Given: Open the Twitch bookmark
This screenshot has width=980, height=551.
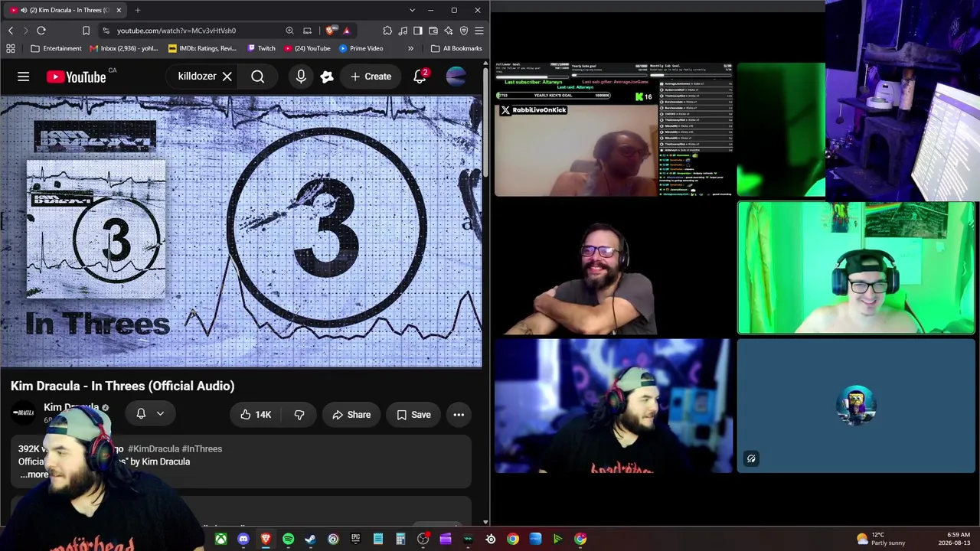Looking at the screenshot, I should 261,48.
